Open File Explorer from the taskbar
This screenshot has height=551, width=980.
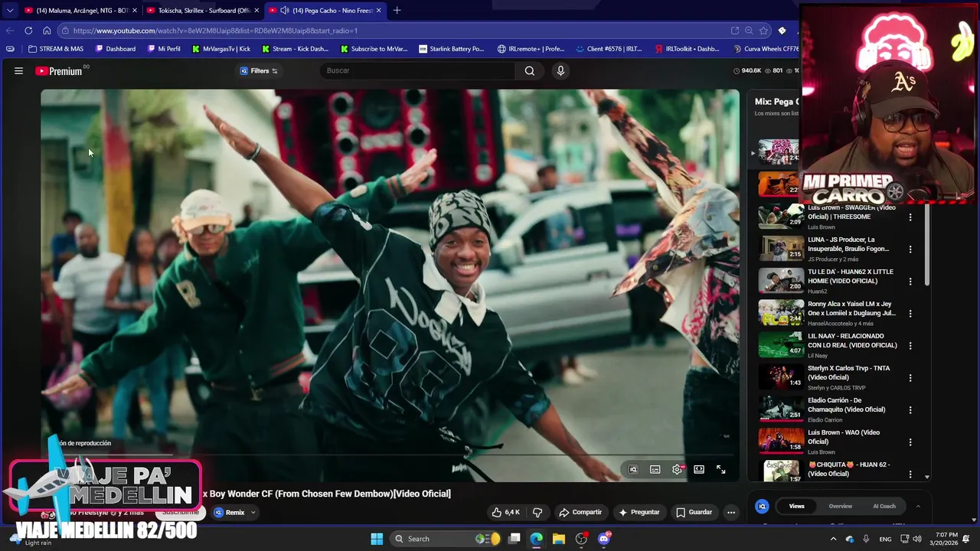(559, 539)
